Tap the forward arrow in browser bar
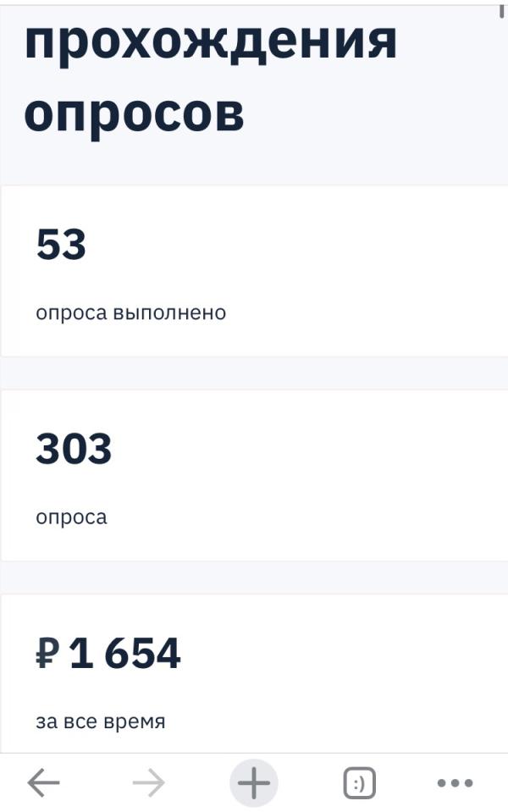 point(149,782)
